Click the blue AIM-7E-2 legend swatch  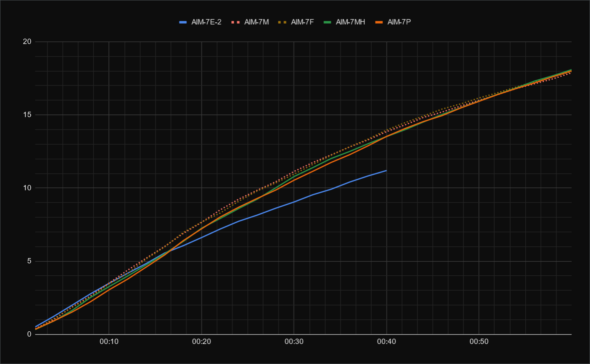tap(183, 22)
